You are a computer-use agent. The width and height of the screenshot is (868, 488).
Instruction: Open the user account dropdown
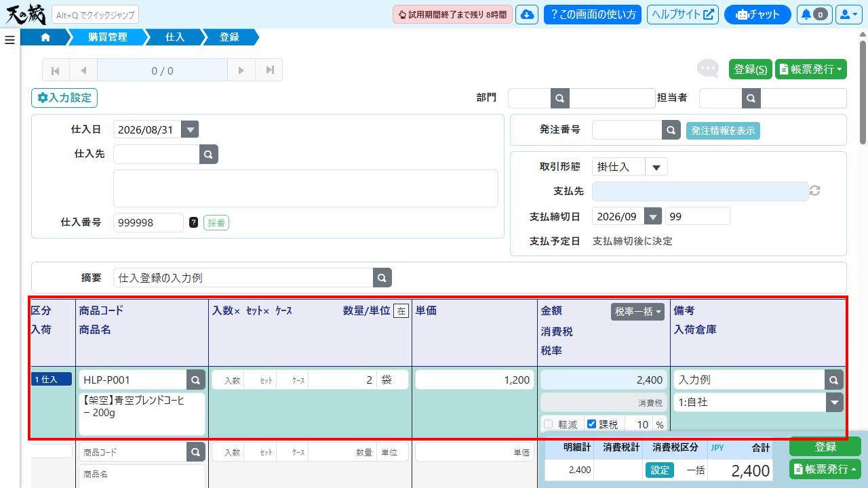coord(848,14)
